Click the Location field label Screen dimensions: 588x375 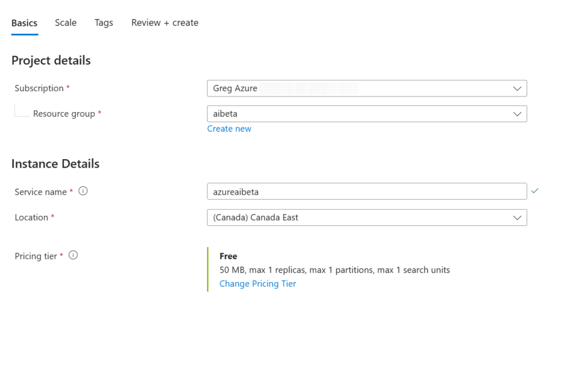[x=32, y=218]
